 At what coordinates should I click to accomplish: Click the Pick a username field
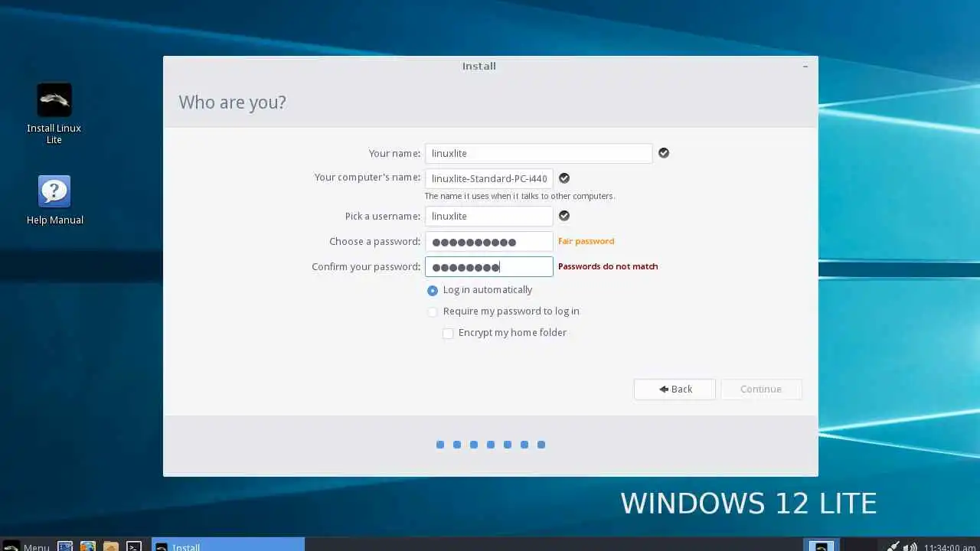(x=488, y=216)
